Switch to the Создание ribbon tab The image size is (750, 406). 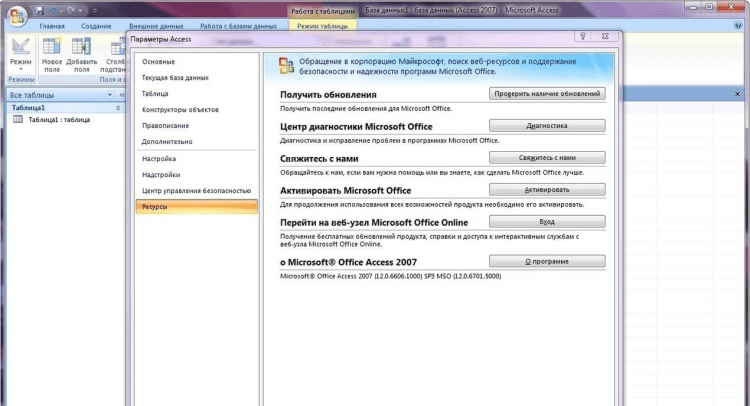96,26
